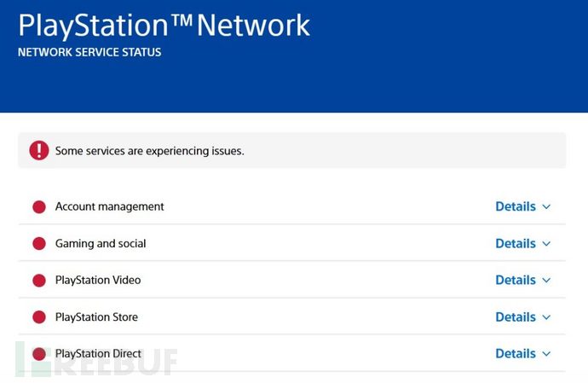Image resolution: width=588 pixels, height=383 pixels.
Task: Click PlayStation Direct red status dot
Action: point(39,353)
